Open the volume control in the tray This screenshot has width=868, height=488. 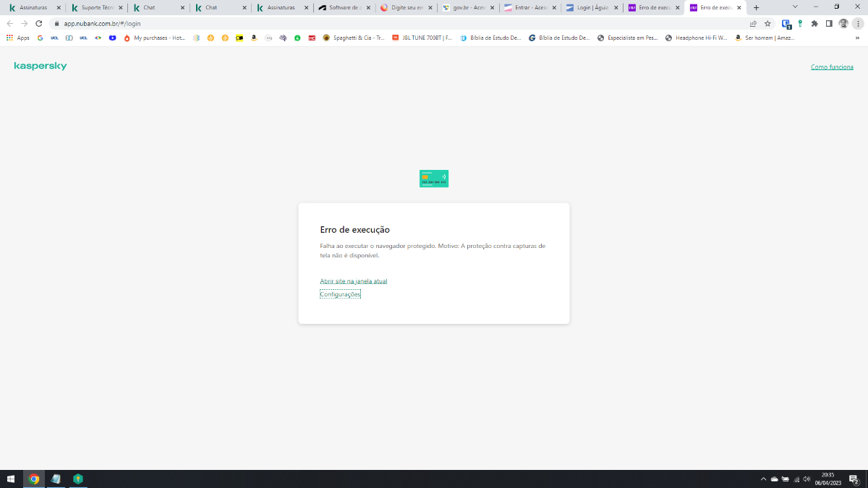806,479
